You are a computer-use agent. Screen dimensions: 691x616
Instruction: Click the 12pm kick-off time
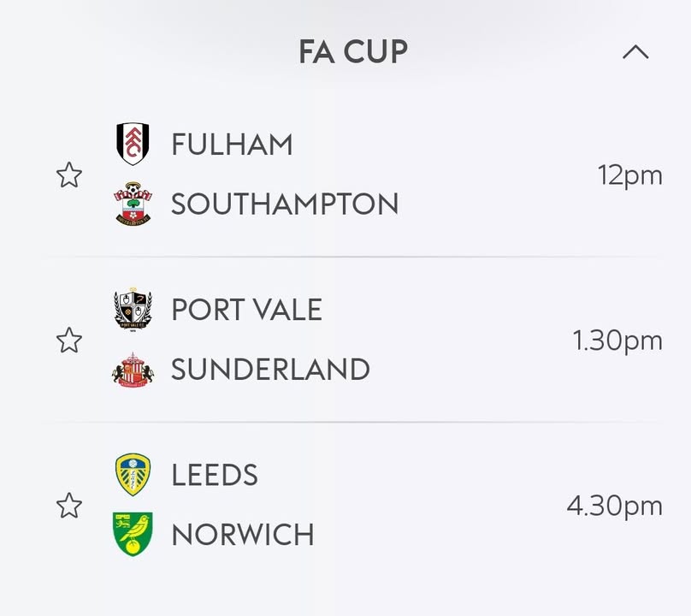click(x=629, y=175)
